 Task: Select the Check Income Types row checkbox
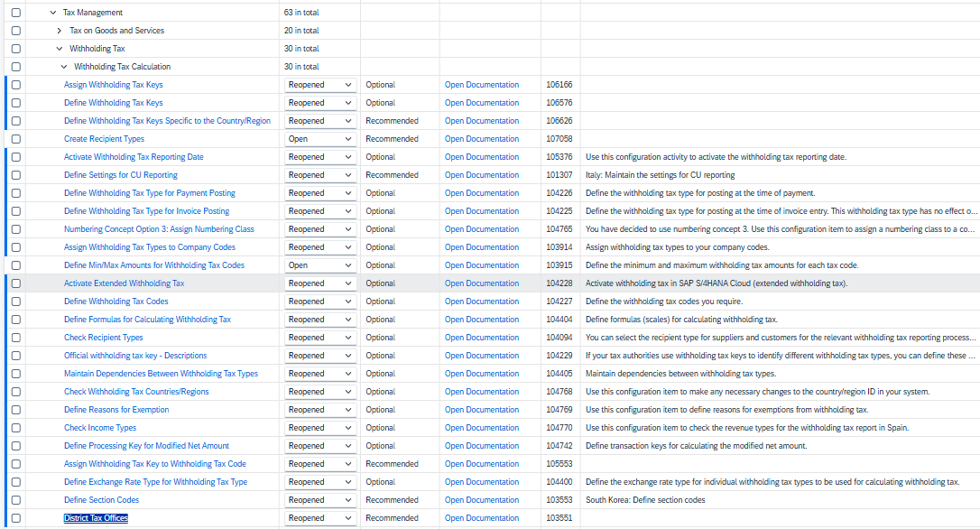click(16, 428)
